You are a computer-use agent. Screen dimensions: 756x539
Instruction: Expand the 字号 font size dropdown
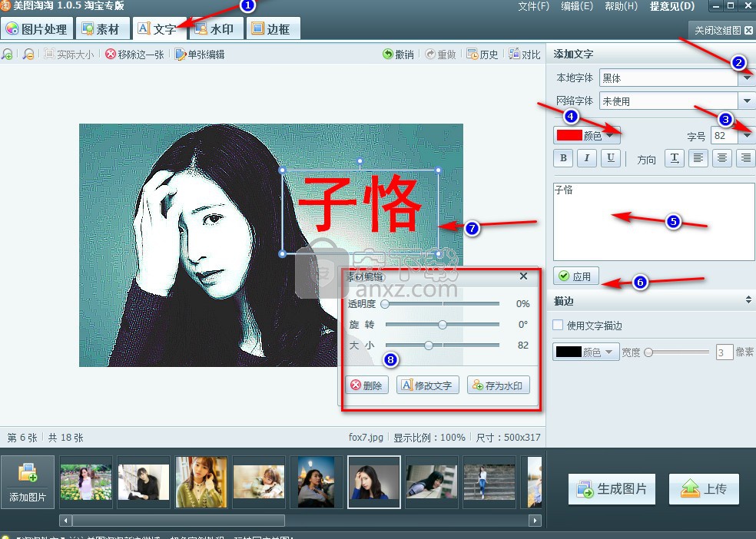point(747,136)
